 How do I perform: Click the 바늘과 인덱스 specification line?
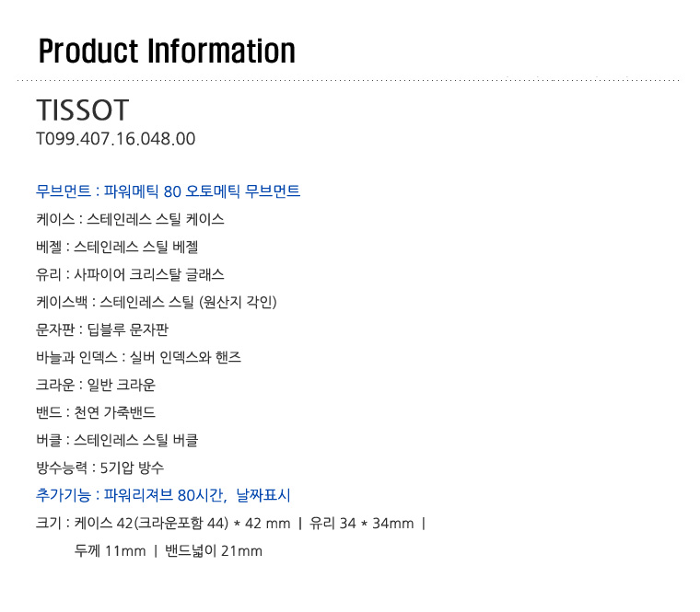(138, 357)
